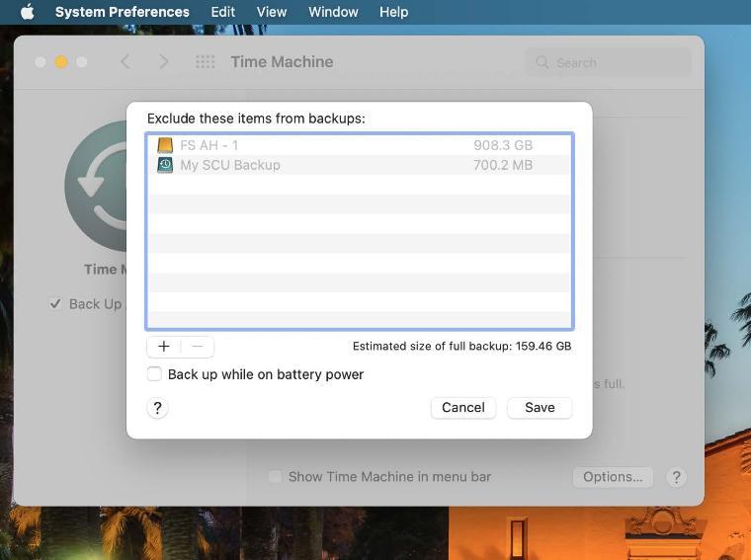This screenshot has height=560, width=751.
Task: Open the System Preferences menu
Action: click(x=123, y=12)
